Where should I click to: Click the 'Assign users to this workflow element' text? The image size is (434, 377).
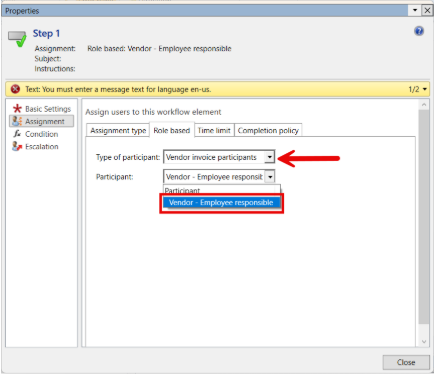point(153,112)
